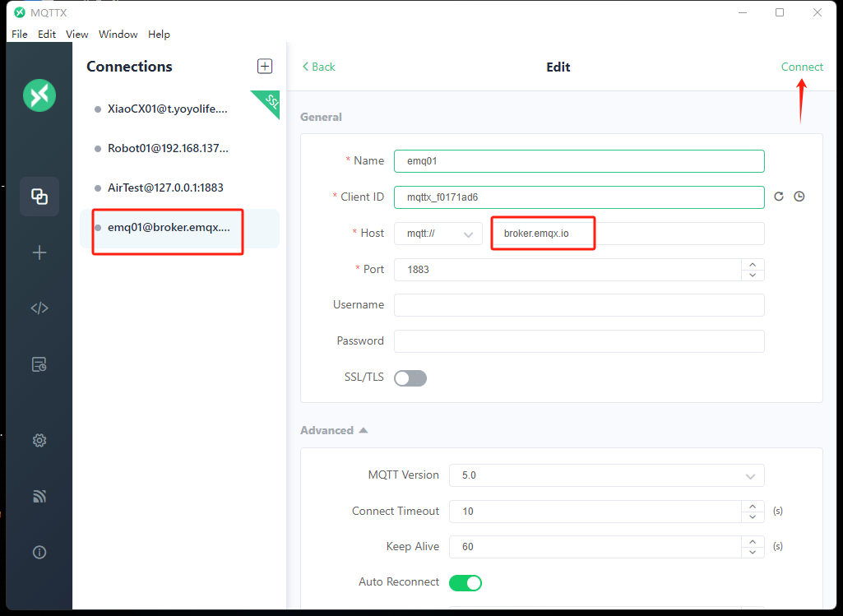
Task: Select the XiaoCX01@t.yoyolife connection
Action: 179,109
